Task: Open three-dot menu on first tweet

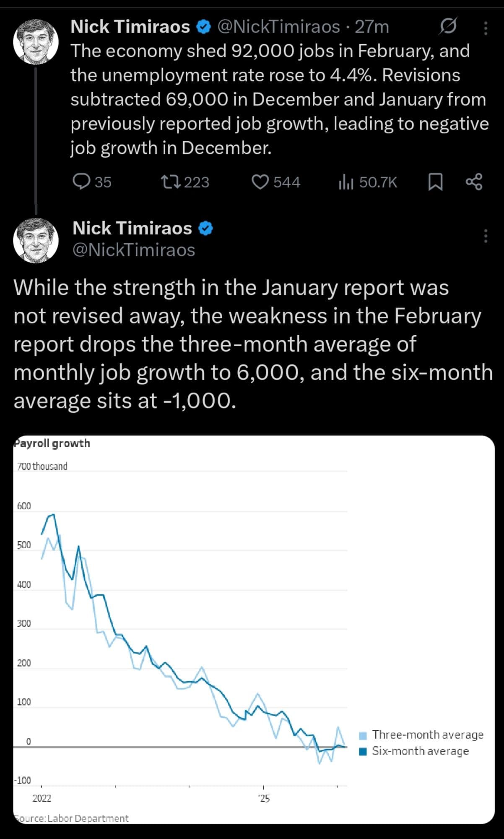Action: [x=486, y=28]
